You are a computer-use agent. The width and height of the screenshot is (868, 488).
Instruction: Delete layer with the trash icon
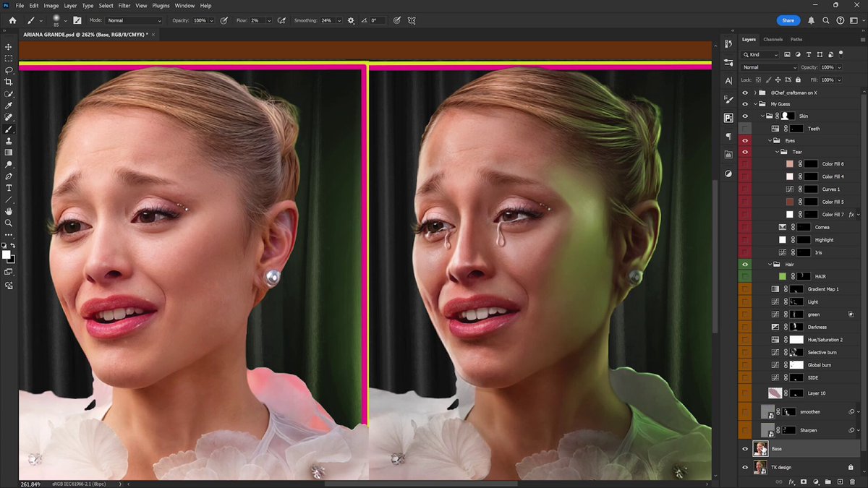coord(852,481)
